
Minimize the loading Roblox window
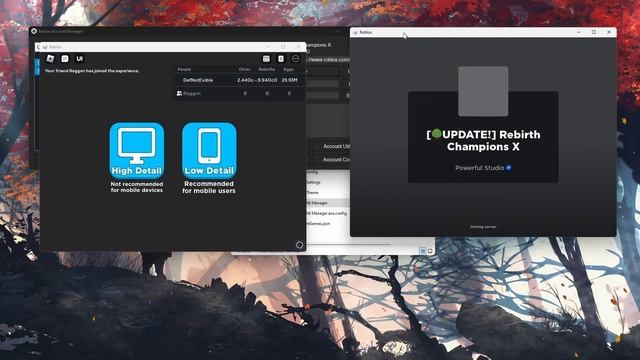point(578,32)
